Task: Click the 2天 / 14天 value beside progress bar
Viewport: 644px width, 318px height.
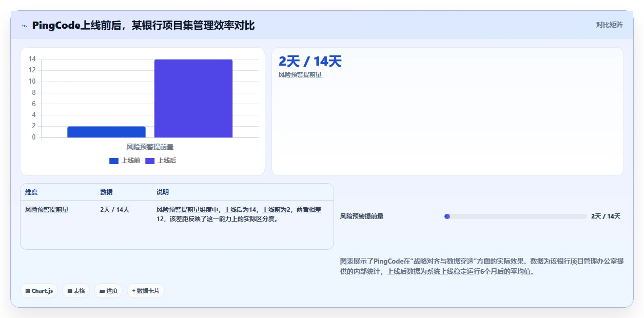Action: (606, 216)
